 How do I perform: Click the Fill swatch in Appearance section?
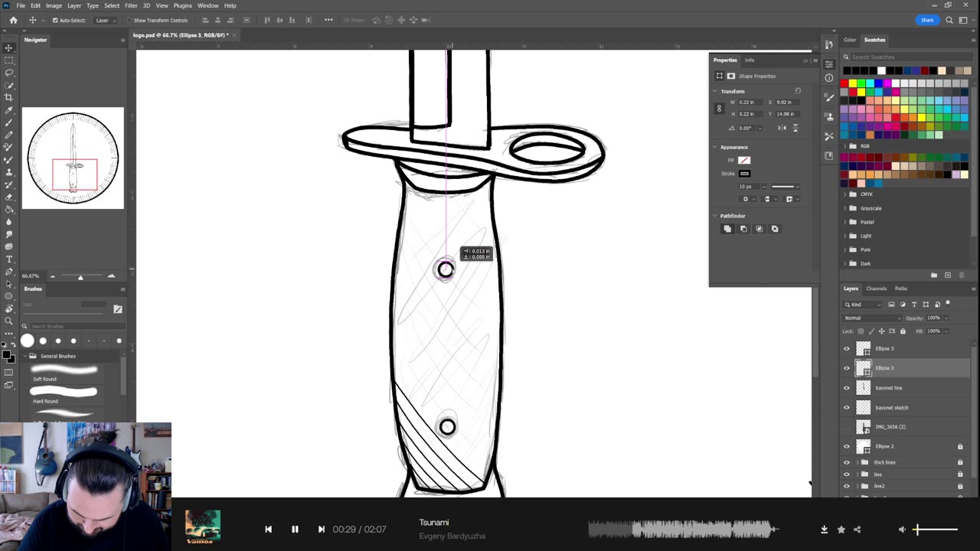(x=744, y=160)
